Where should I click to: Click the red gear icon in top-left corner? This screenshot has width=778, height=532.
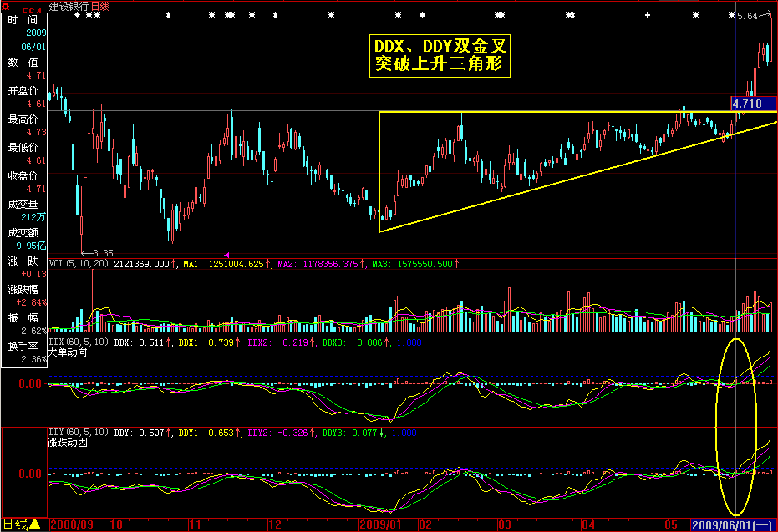[6, 7]
